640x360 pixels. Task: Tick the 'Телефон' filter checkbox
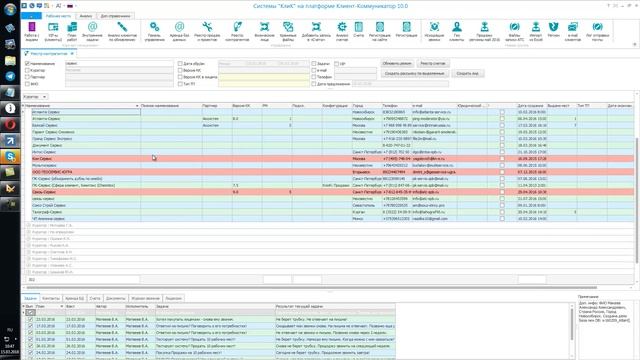pos(314,77)
